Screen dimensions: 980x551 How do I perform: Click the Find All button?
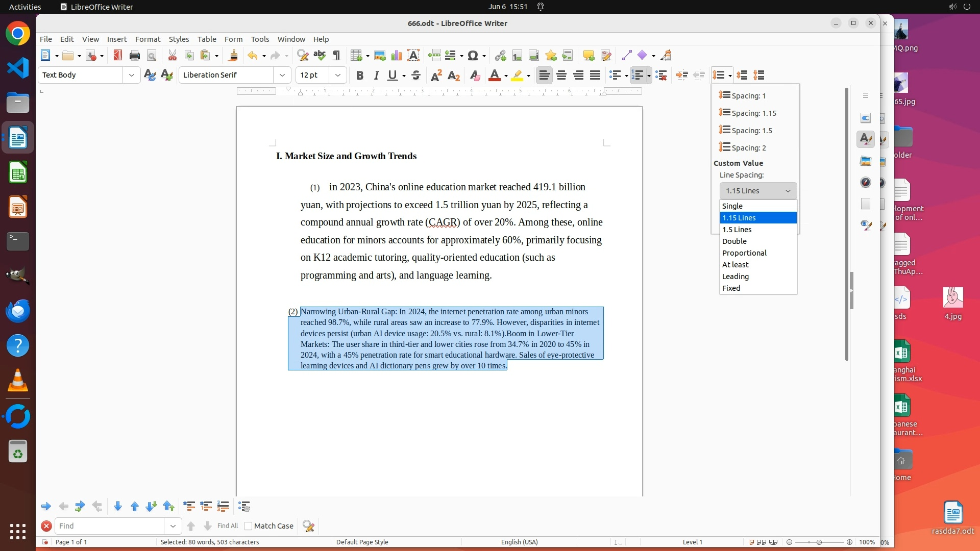point(228,526)
